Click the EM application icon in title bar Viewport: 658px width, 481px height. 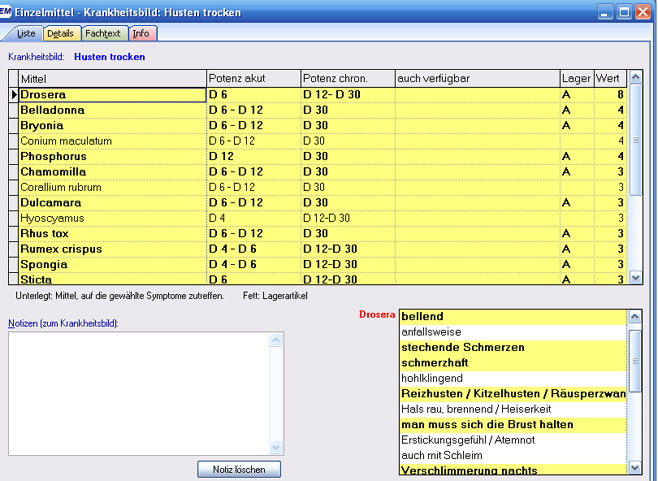(9, 11)
